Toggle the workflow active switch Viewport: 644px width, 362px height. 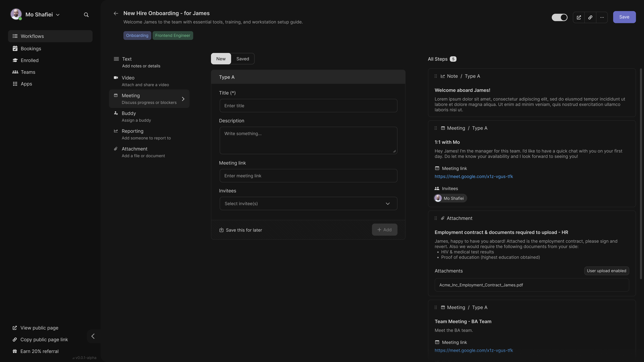click(559, 17)
